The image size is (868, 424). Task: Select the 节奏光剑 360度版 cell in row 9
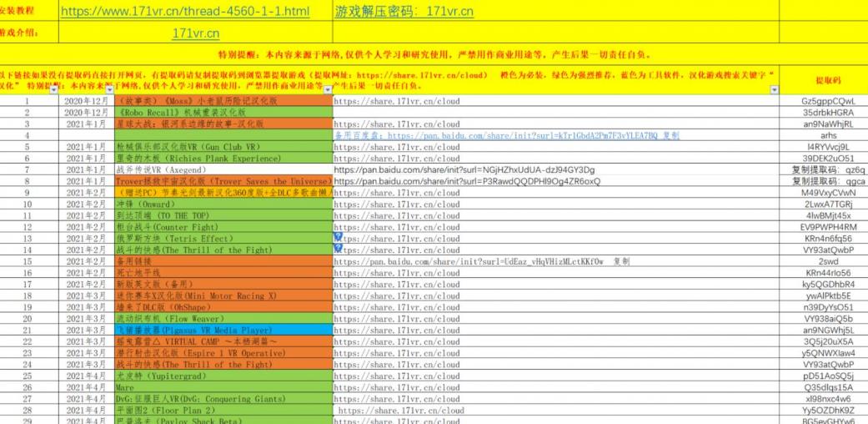(x=223, y=193)
